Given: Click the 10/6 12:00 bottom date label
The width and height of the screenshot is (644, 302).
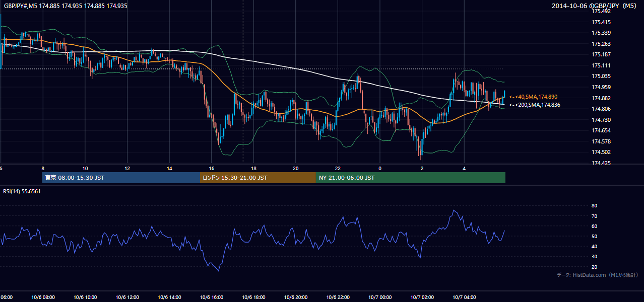Looking at the screenshot, I should [127, 297].
